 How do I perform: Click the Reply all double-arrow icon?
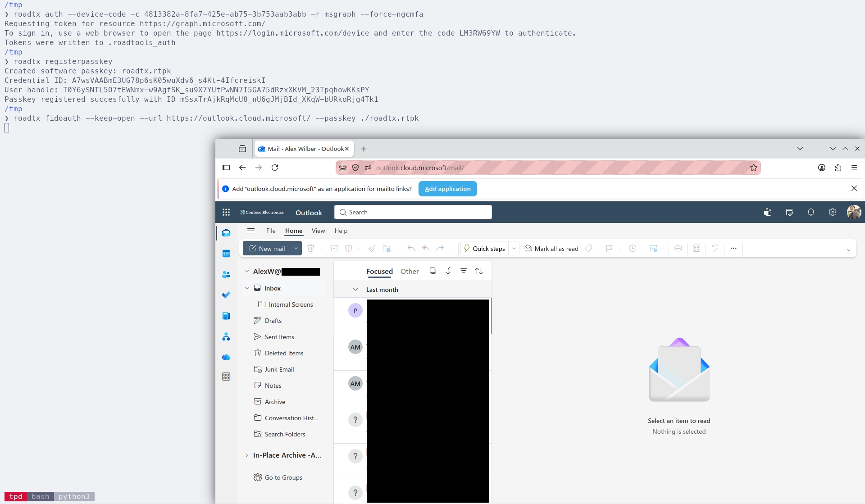pyautogui.click(x=426, y=248)
